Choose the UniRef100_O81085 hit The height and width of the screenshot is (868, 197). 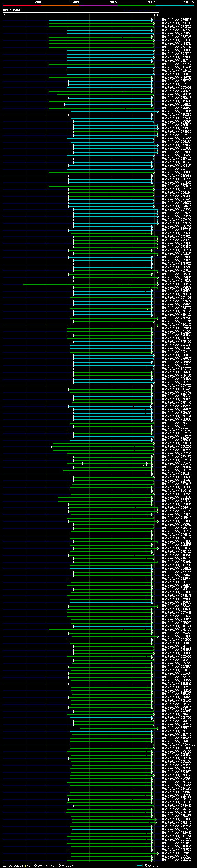177,504
